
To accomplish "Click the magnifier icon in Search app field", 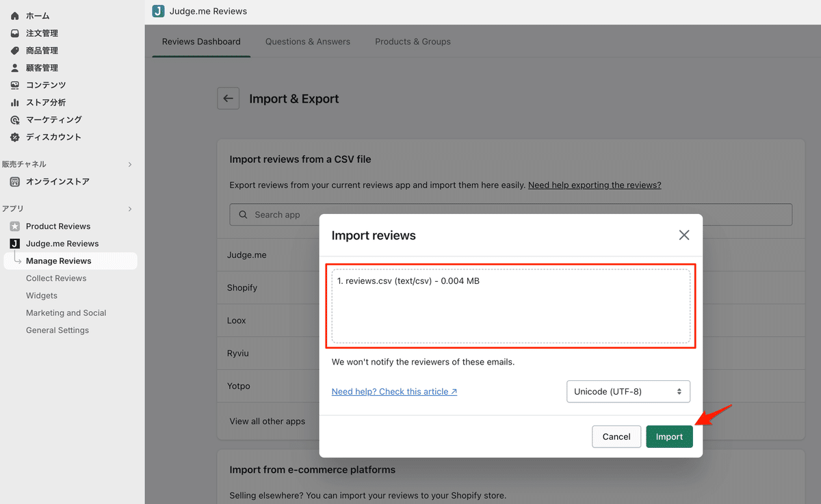I will 243,215.
